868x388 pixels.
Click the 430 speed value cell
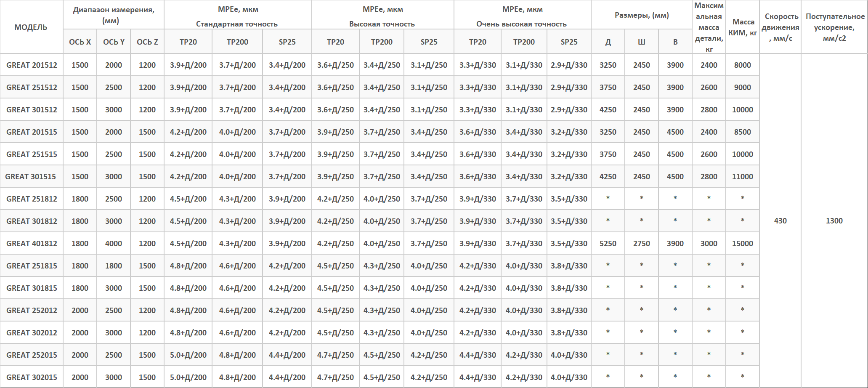780,221
